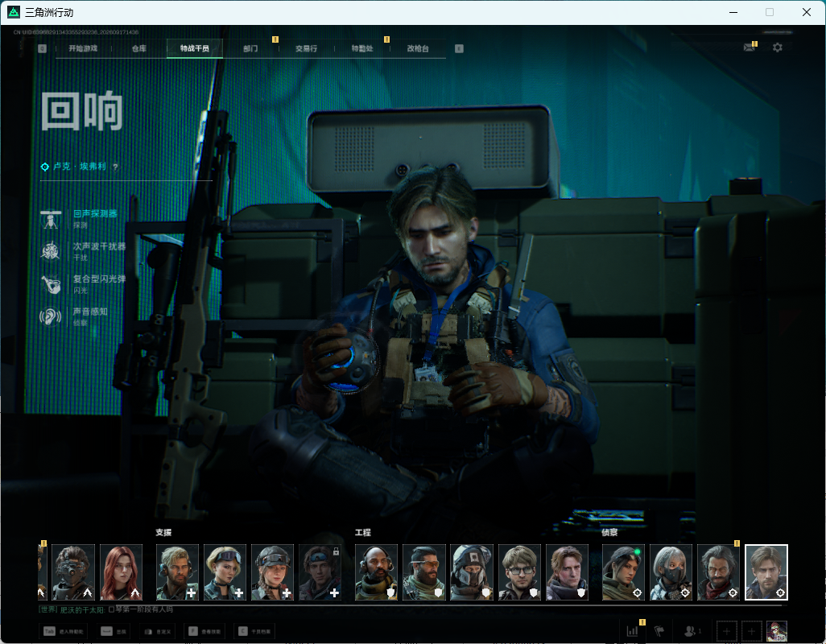Select the gray-jacket brown-haired engineer operator
Viewport: 826px width, 644px height.
point(567,572)
